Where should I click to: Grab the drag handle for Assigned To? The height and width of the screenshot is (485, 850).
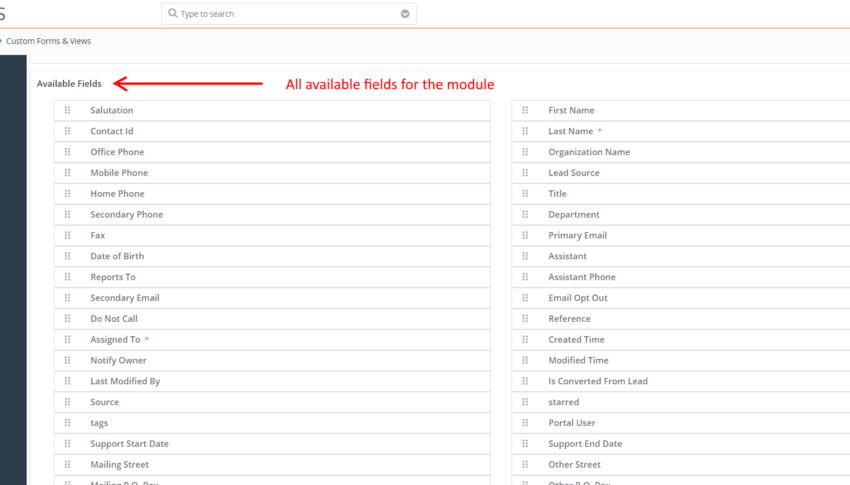pyautogui.click(x=67, y=340)
